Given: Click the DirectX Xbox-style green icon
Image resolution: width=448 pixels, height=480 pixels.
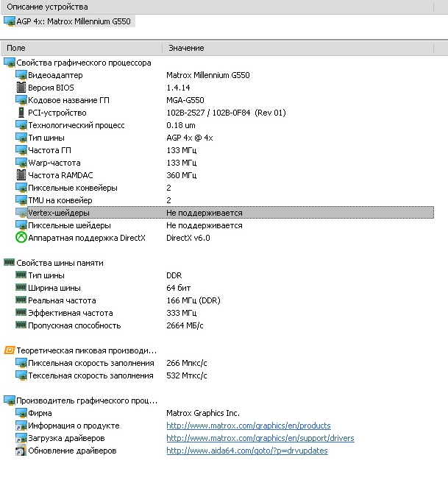Looking at the screenshot, I should click(x=21, y=238).
